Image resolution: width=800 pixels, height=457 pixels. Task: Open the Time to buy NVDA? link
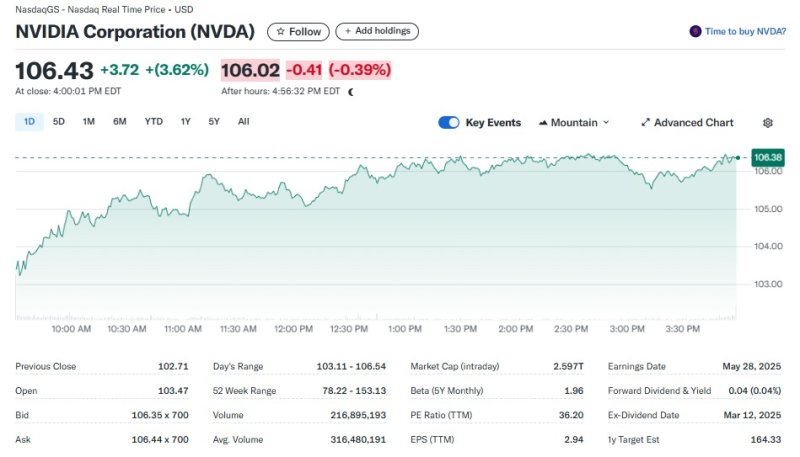coord(745,32)
